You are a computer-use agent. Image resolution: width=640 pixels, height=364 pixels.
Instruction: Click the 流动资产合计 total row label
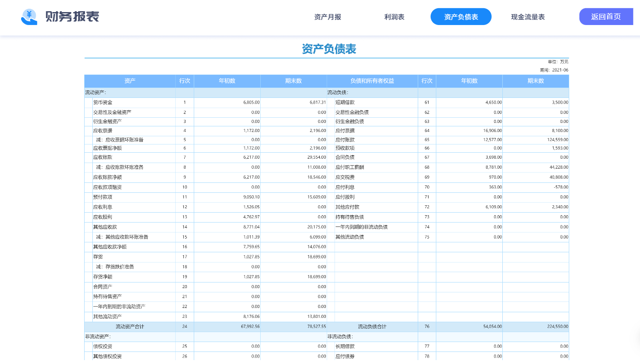(130, 326)
